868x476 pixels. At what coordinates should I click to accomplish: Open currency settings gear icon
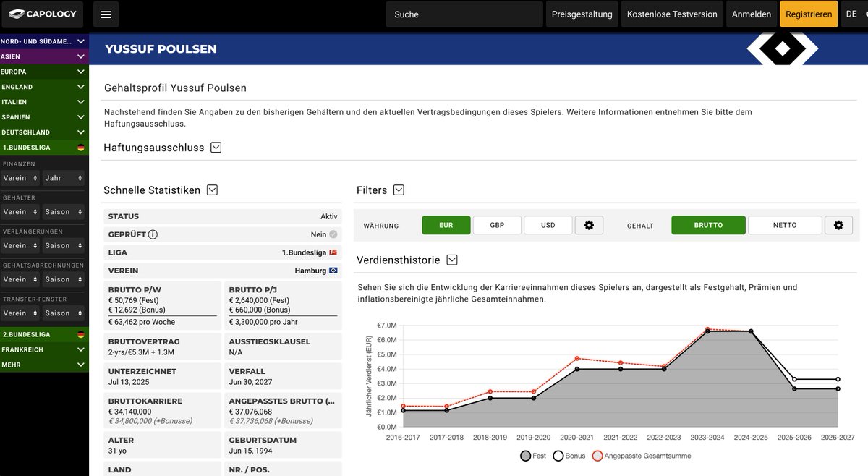[589, 225]
